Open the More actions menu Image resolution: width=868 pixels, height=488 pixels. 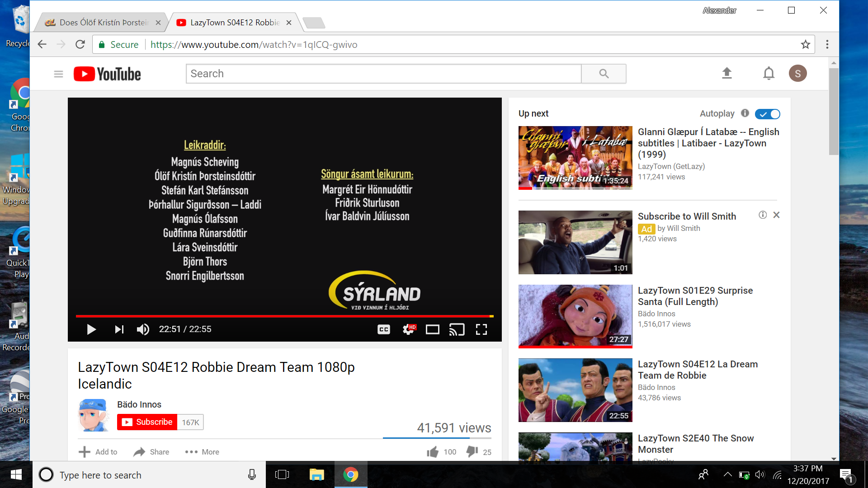[x=202, y=452]
